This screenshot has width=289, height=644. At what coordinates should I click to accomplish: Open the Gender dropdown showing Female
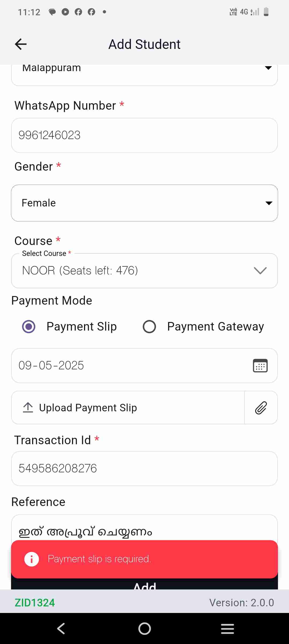[144, 203]
